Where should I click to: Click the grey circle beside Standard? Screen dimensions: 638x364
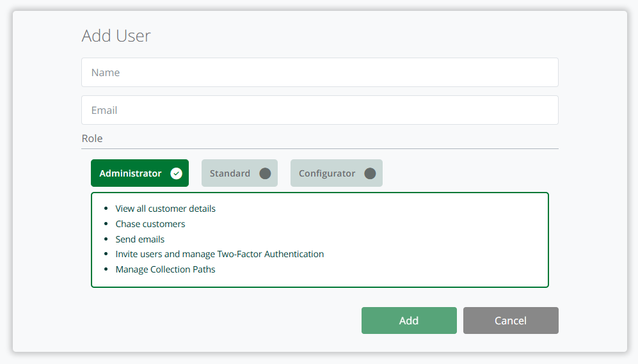(265, 173)
